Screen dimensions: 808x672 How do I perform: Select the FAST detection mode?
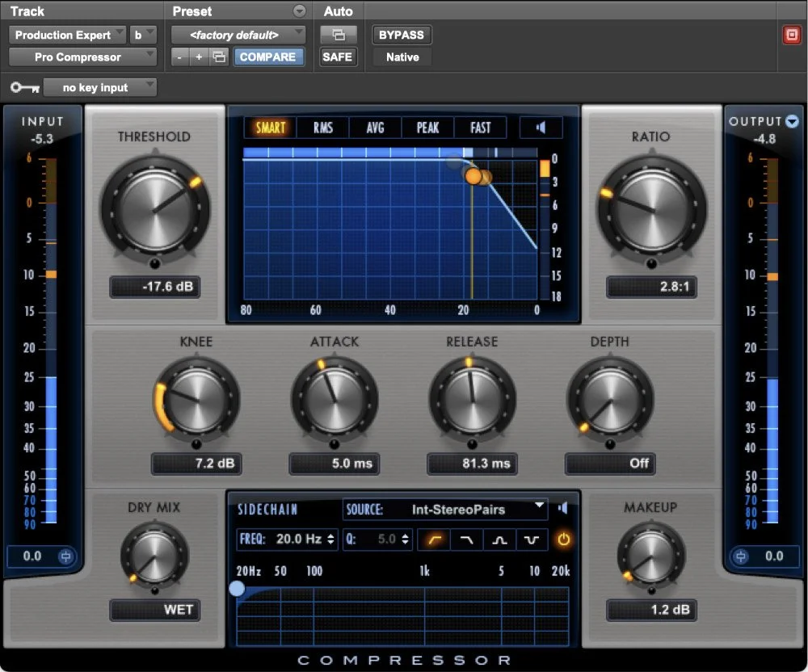[x=480, y=127]
